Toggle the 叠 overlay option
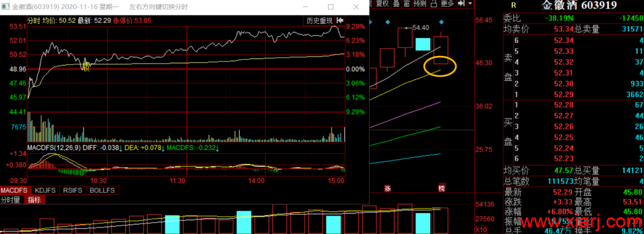This screenshot has width=644, height=234. pyautogui.click(x=397, y=4)
